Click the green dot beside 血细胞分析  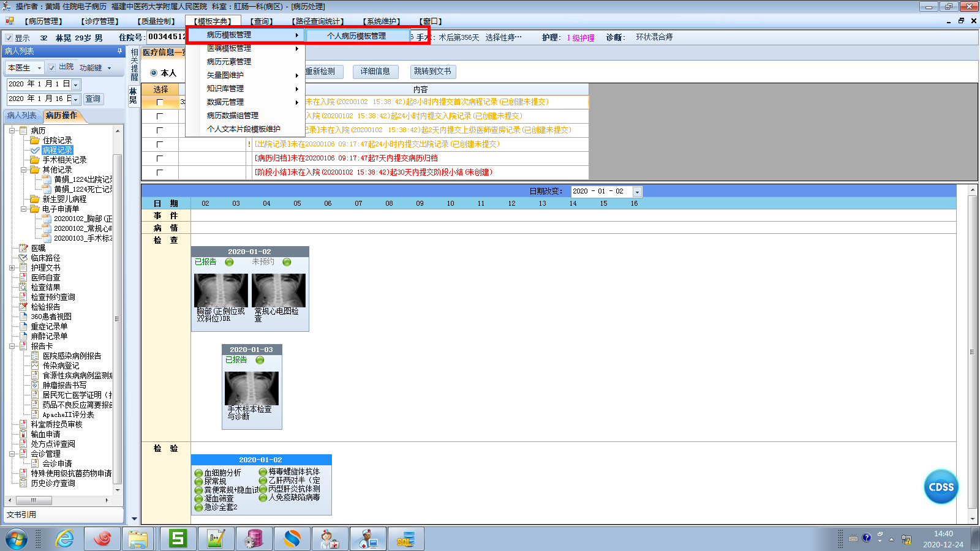(x=198, y=473)
